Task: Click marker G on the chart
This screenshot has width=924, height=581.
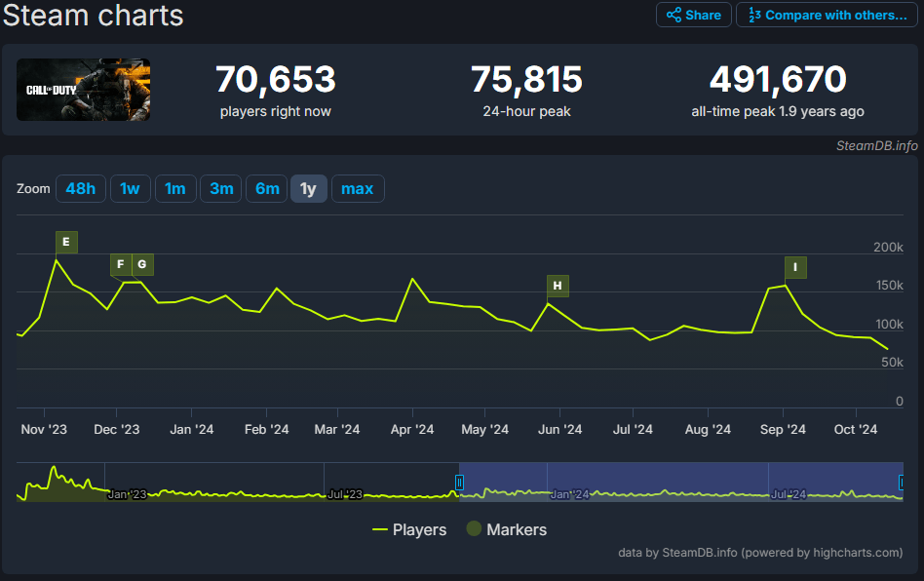Action: pyautogui.click(x=142, y=264)
